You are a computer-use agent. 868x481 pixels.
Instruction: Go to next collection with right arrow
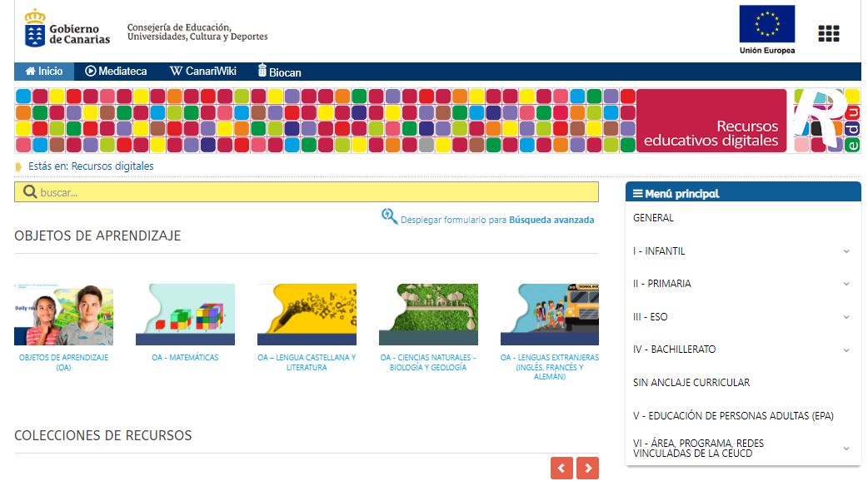pyautogui.click(x=587, y=469)
